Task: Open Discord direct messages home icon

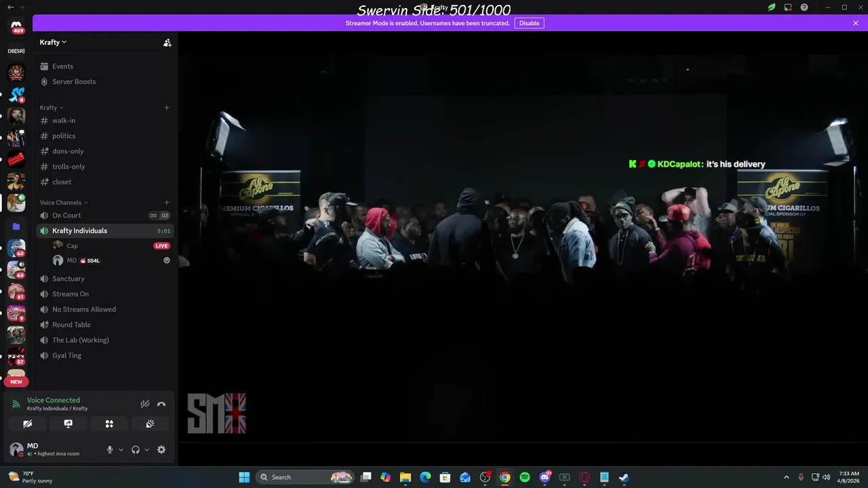Action: tap(16, 26)
